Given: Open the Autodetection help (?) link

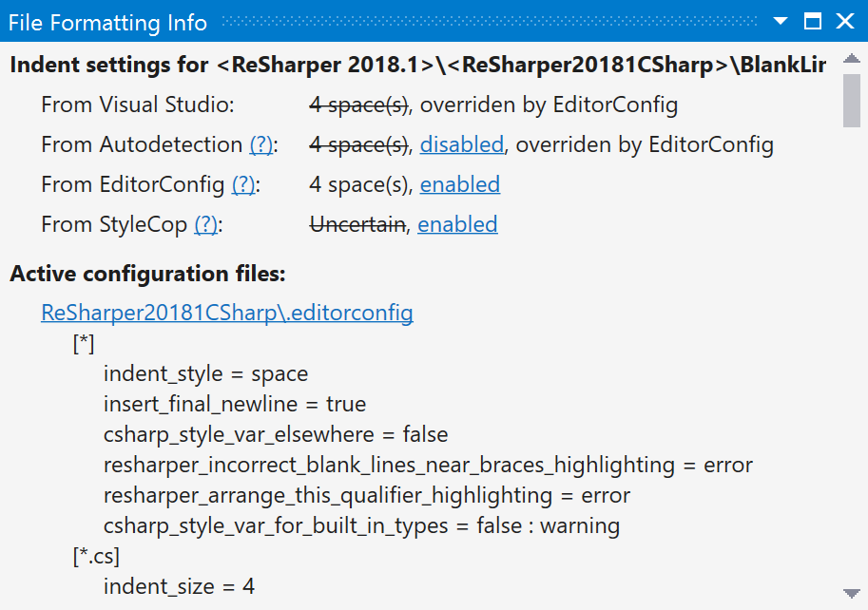Looking at the screenshot, I should point(261,144).
